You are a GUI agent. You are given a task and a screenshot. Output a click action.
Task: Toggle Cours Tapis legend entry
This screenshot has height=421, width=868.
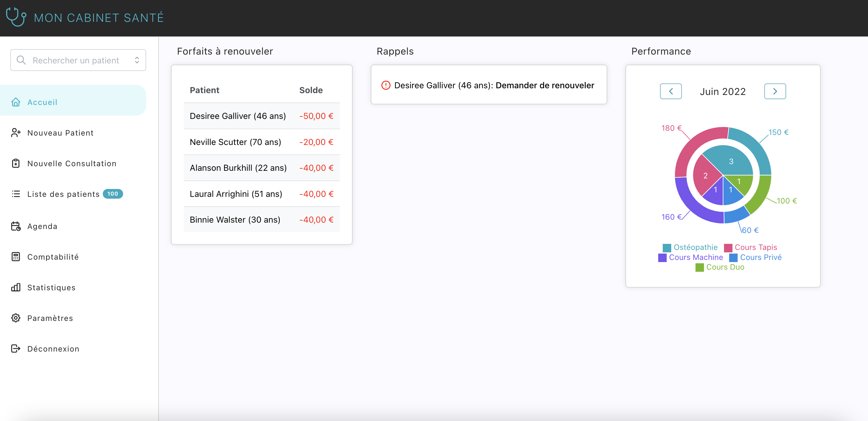point(756,248)
